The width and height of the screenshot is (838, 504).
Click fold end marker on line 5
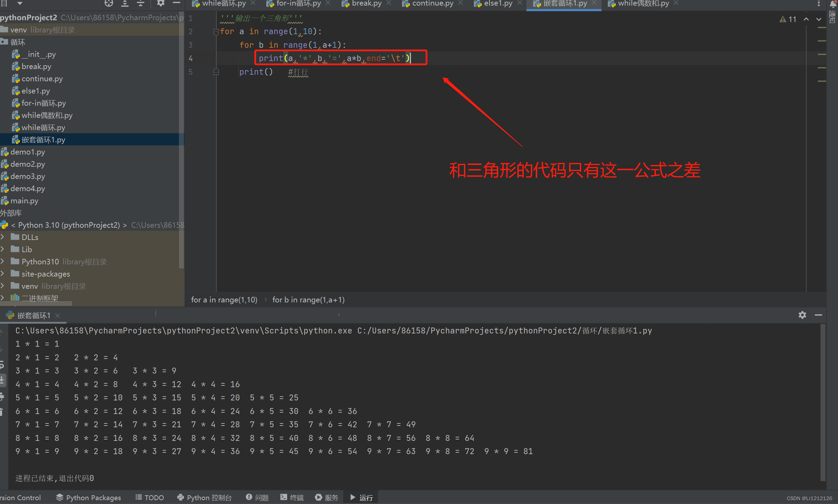216,72
